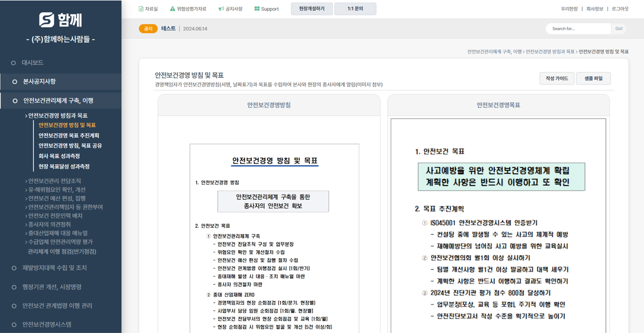Screen dimensions: 644x333
Task: Download via 샘플 파일 button
Action: [593, 78]
